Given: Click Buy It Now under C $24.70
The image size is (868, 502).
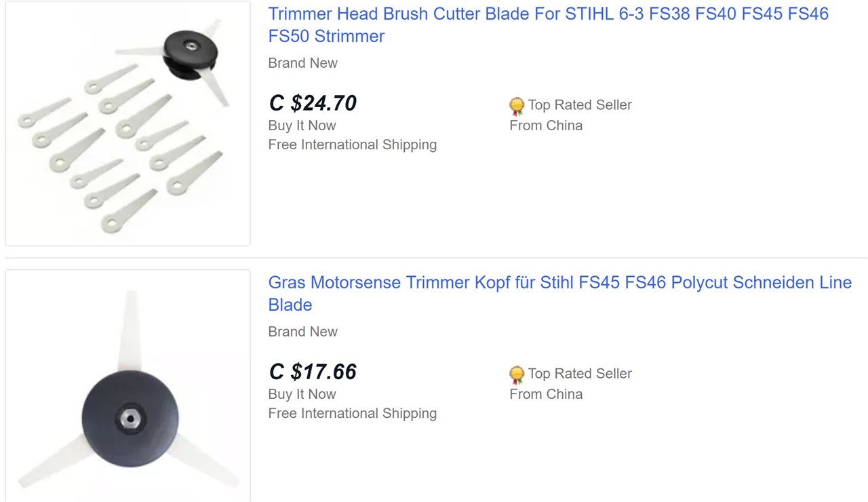Looking at the screenshot, I should point(302,125).
